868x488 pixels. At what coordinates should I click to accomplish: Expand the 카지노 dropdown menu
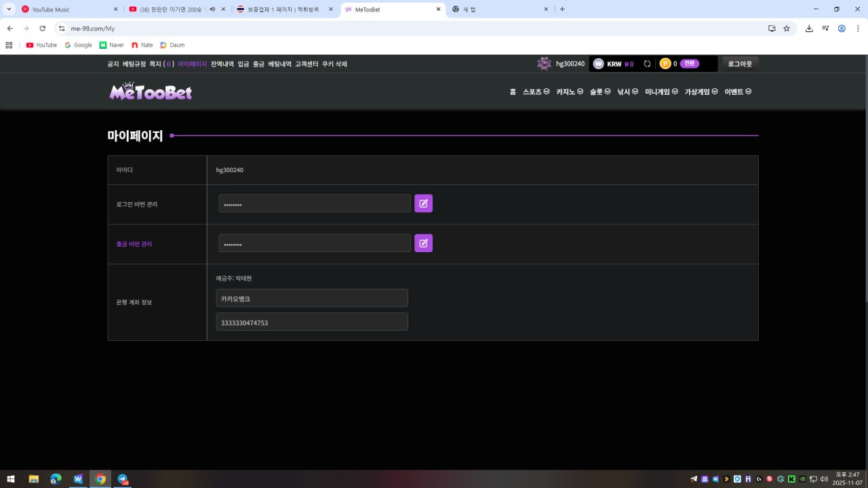[x=569, y=91]
